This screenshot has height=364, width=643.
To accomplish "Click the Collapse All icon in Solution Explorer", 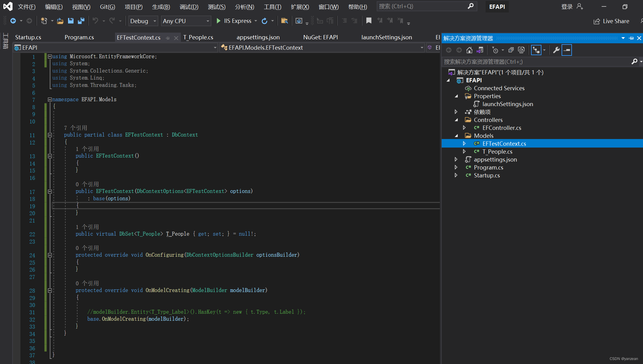I will point(511,50).
